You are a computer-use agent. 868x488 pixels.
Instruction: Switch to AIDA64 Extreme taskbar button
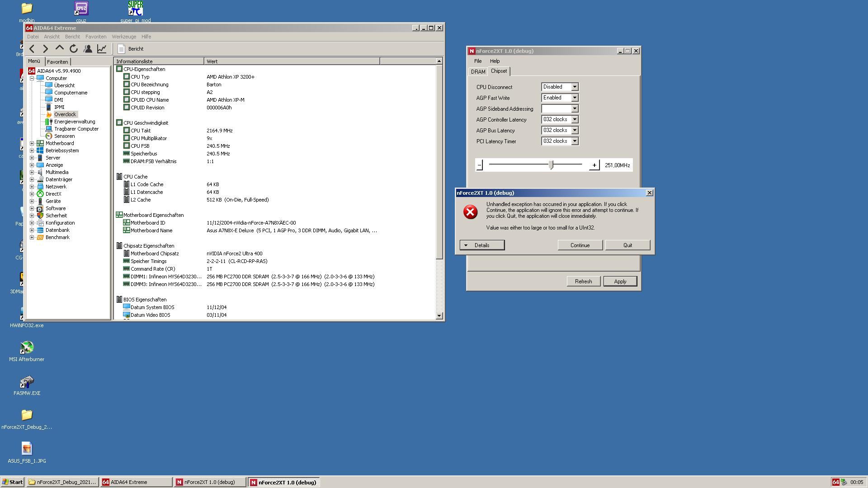136,482
